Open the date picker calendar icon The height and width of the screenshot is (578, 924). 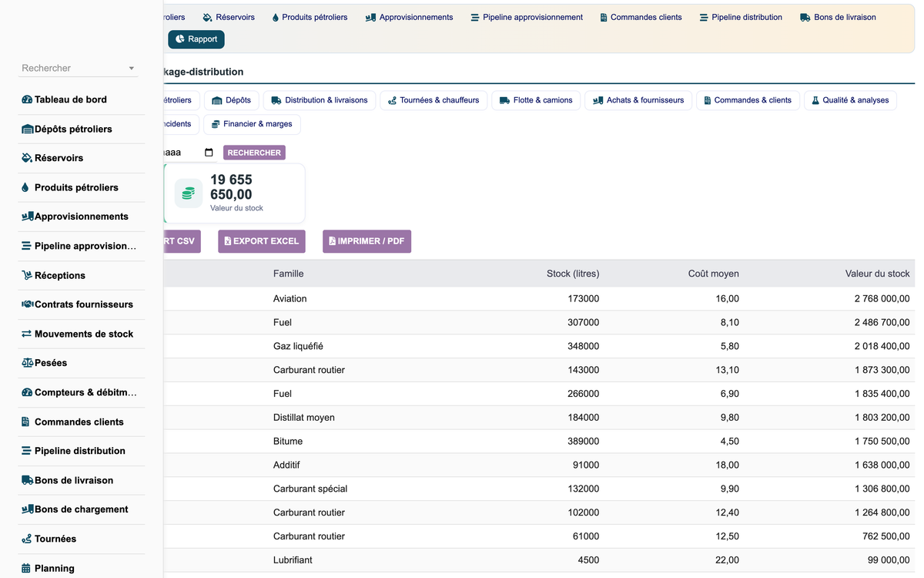[209, 153]
